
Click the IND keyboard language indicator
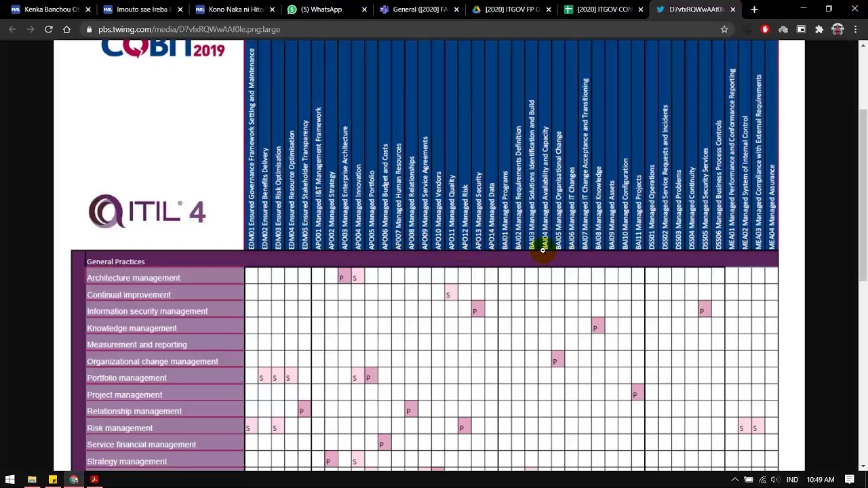(792, 480)
